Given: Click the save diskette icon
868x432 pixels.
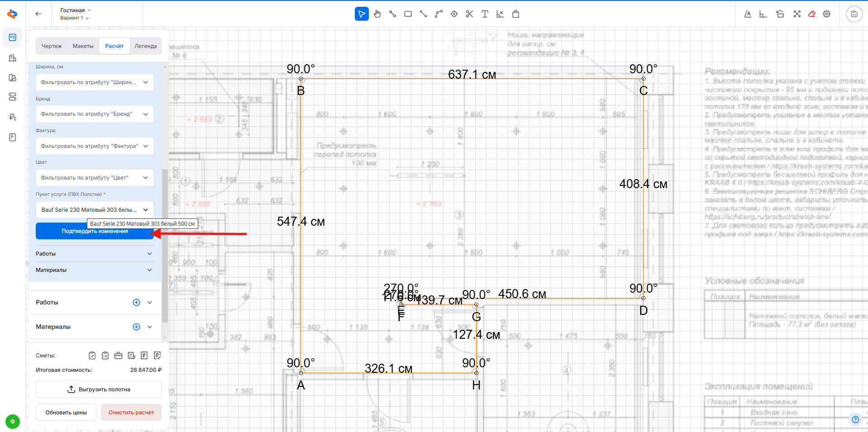Looking at the screenshot, I should (854, 14).
